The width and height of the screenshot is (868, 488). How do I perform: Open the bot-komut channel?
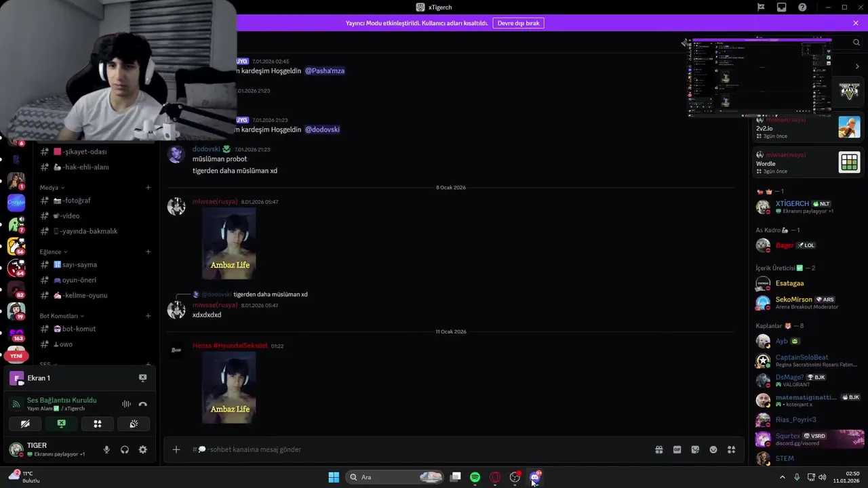pyautogui.click(x=95, y=329)
